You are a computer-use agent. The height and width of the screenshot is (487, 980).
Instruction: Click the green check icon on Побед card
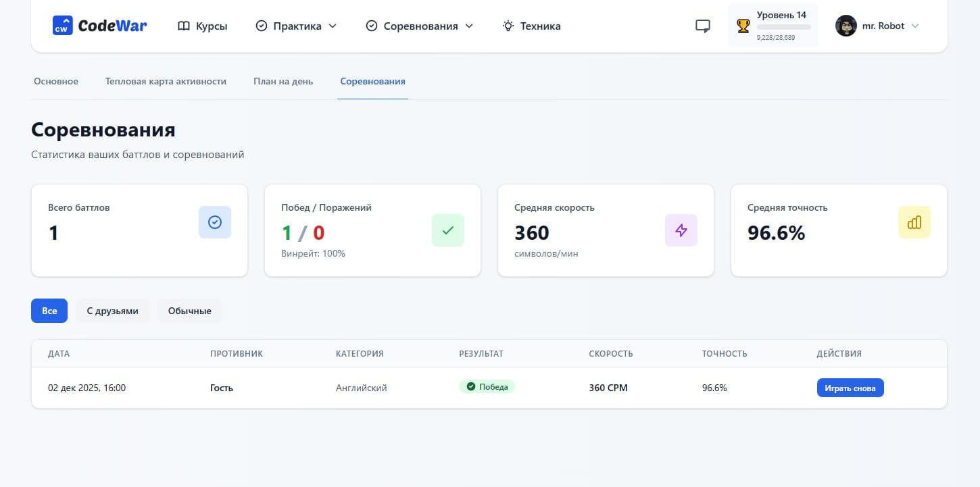click(447, 230)
